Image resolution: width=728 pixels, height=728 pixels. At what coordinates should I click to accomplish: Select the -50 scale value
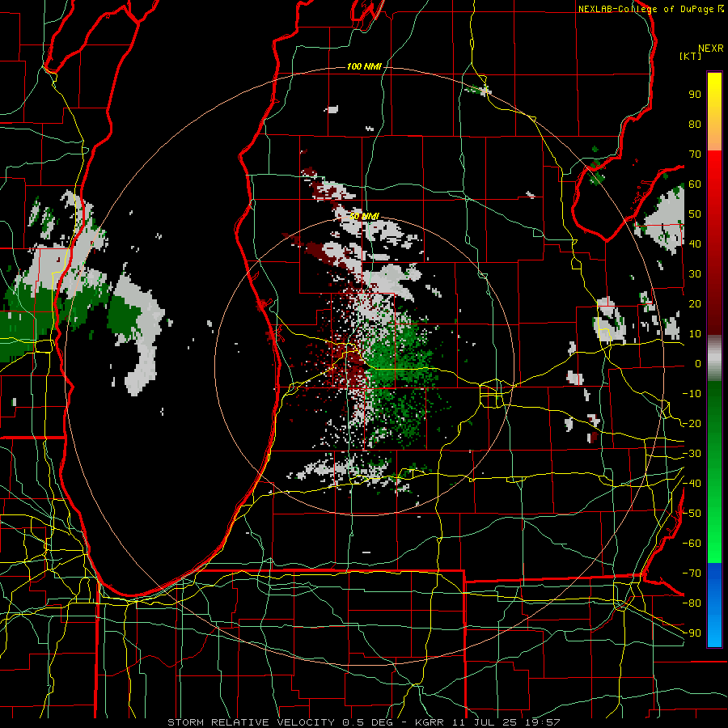point(692,514)
